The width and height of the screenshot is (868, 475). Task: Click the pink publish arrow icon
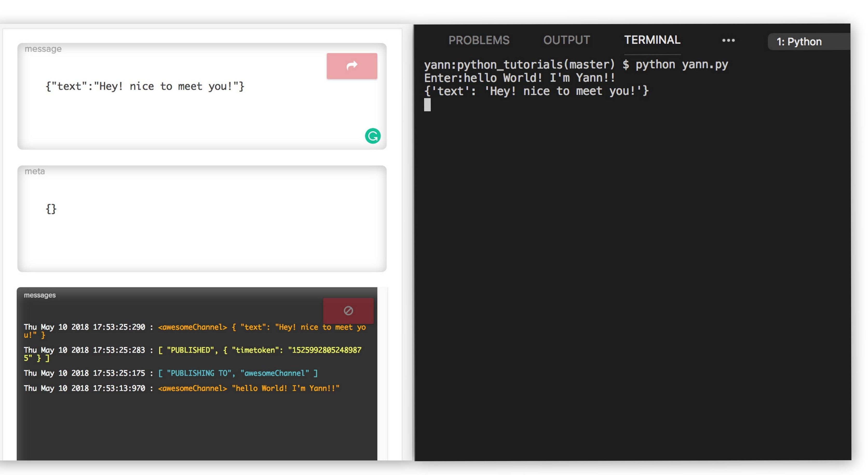[x=352, y=66]
